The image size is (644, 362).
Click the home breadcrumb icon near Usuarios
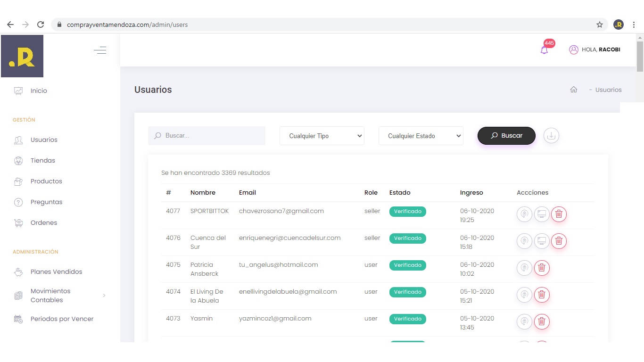coord(574,90)
